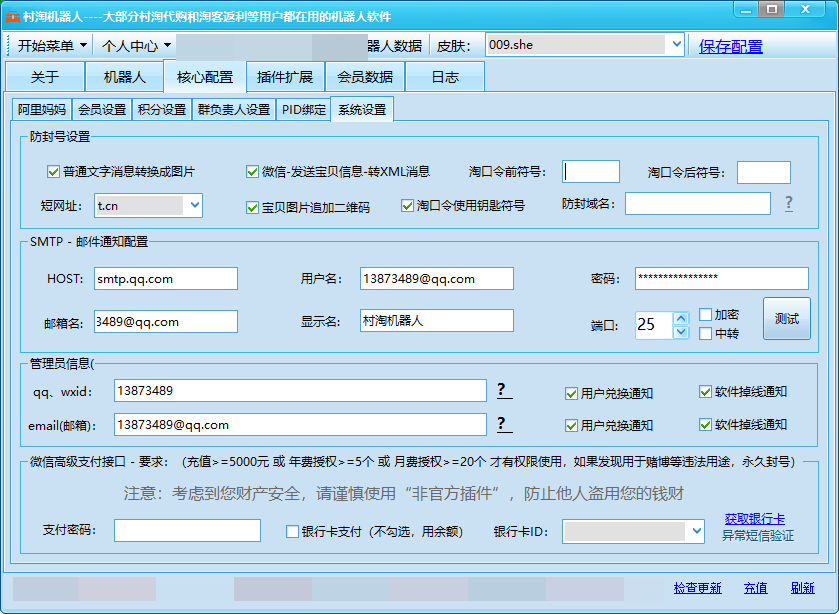
Task: Open the 银行卡ID dropdown
Action: click(x=696, y=531)
